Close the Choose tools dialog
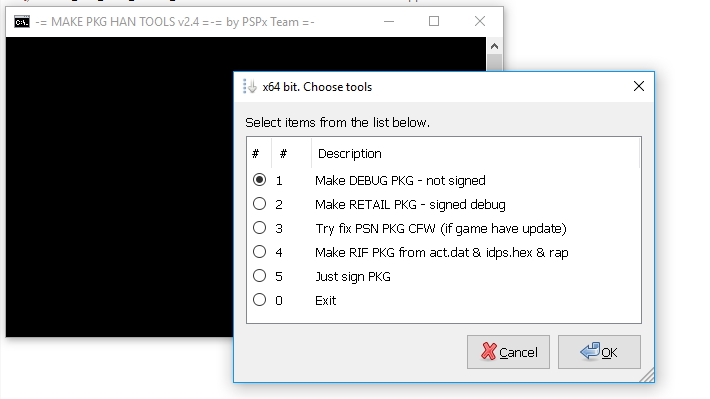Image resolution: width=710 pixels, height=399 pixels. point(638,86)
